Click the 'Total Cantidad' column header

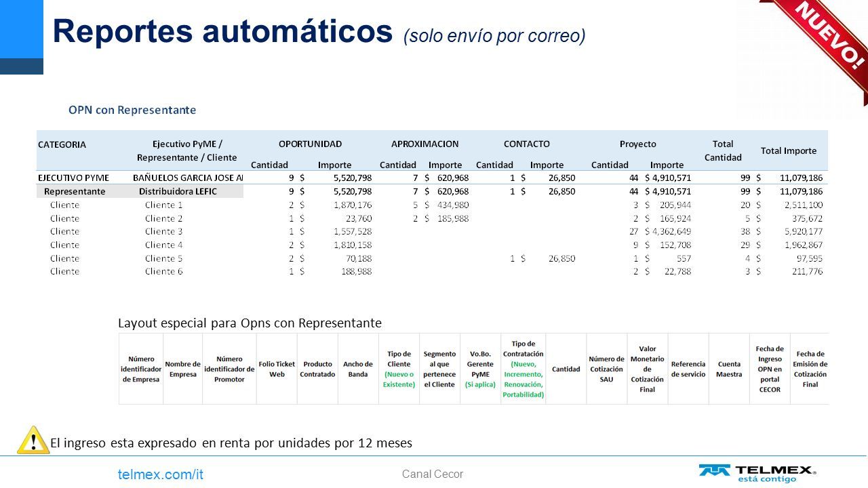pyautogui.click(x=723, y=150)
